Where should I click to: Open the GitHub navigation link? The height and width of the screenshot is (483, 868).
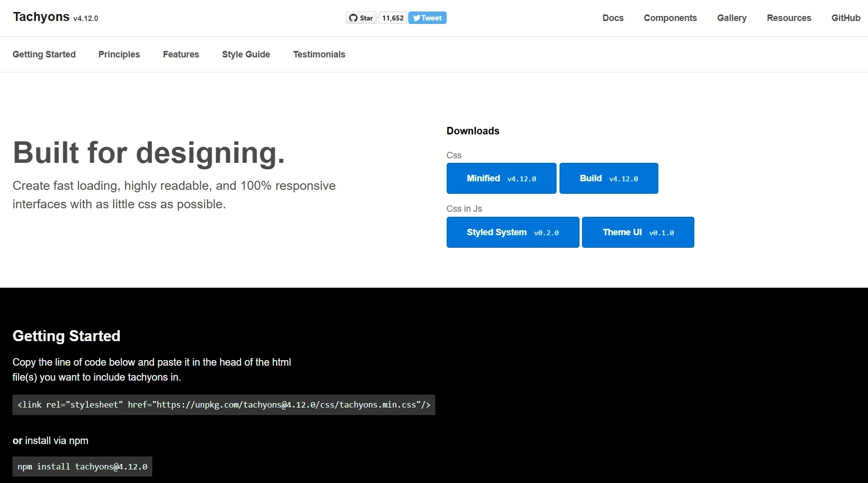tap(846, 18)
